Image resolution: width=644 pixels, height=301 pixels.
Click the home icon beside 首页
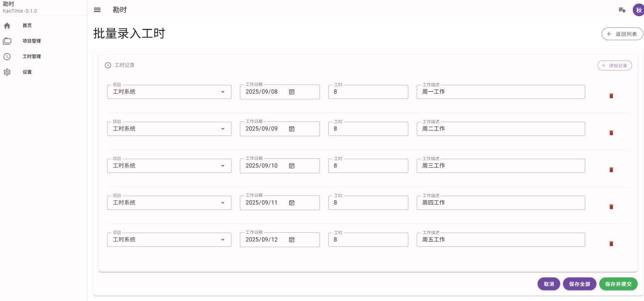coord(7,25)
